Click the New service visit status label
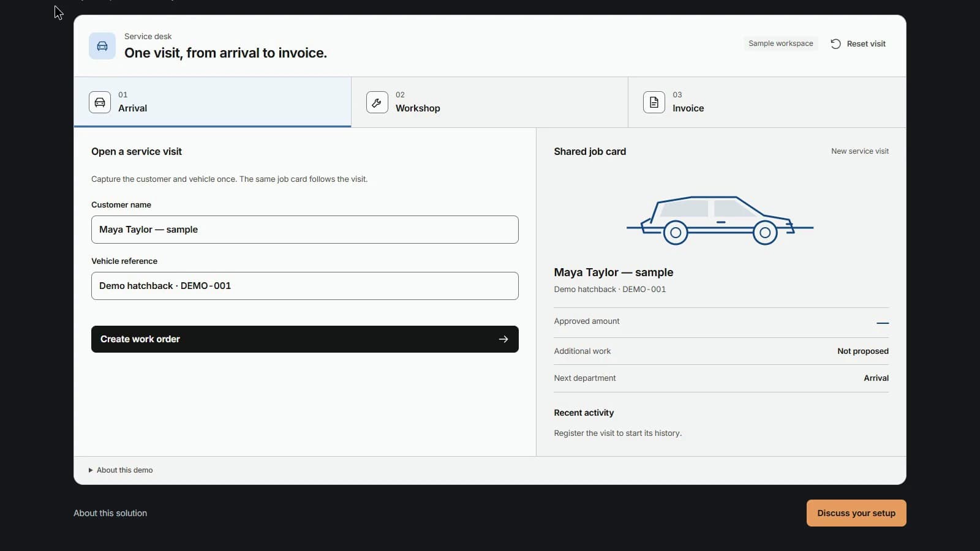Viewport: 980px width, 551px height. 860,151
